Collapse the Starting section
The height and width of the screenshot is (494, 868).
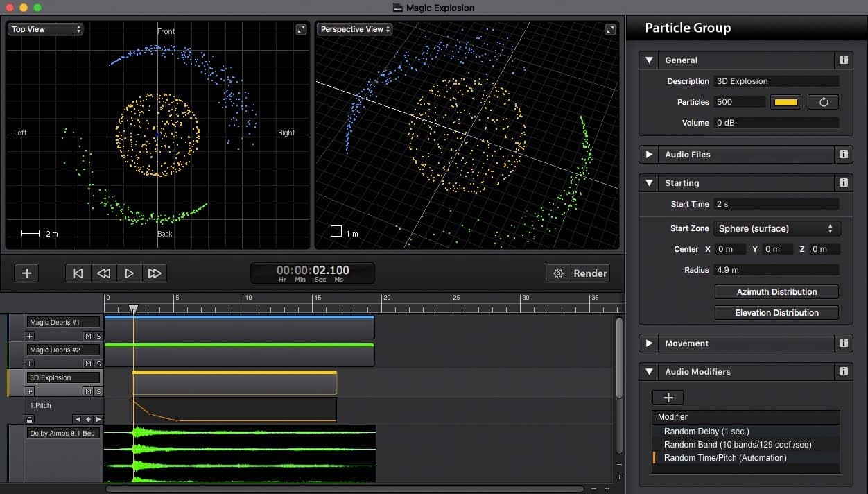pyautogui.click(x=649, y=183)
